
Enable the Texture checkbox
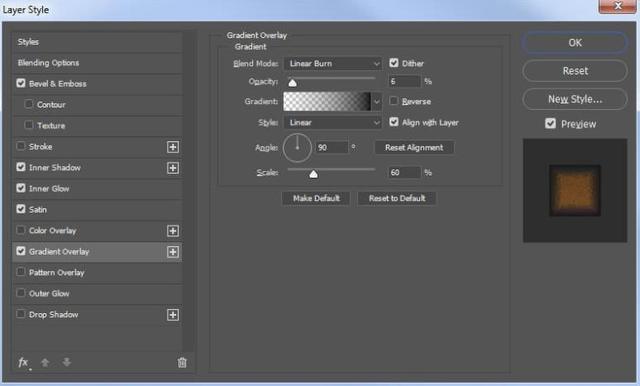point(29,125)
